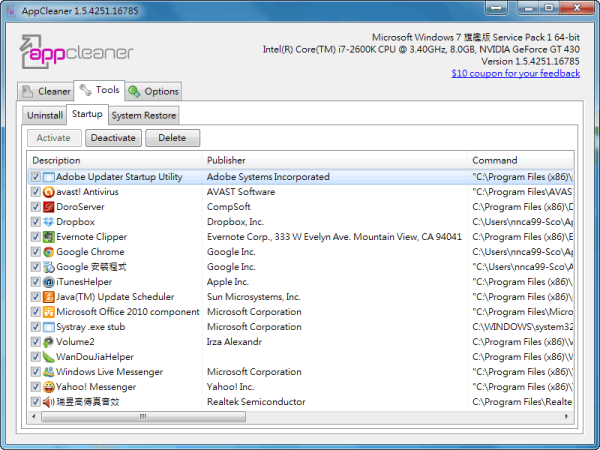Switch to the Cleaner tab

[x=46, y=91]
